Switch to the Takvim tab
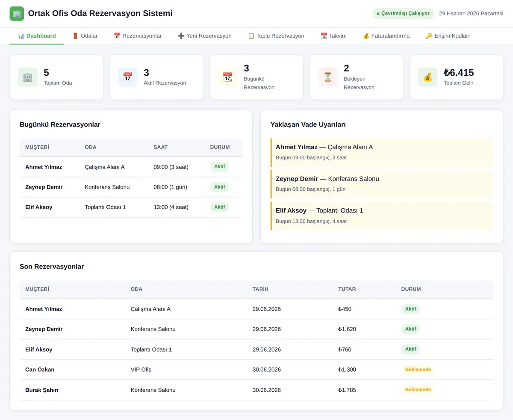 (x=333, y=36)
